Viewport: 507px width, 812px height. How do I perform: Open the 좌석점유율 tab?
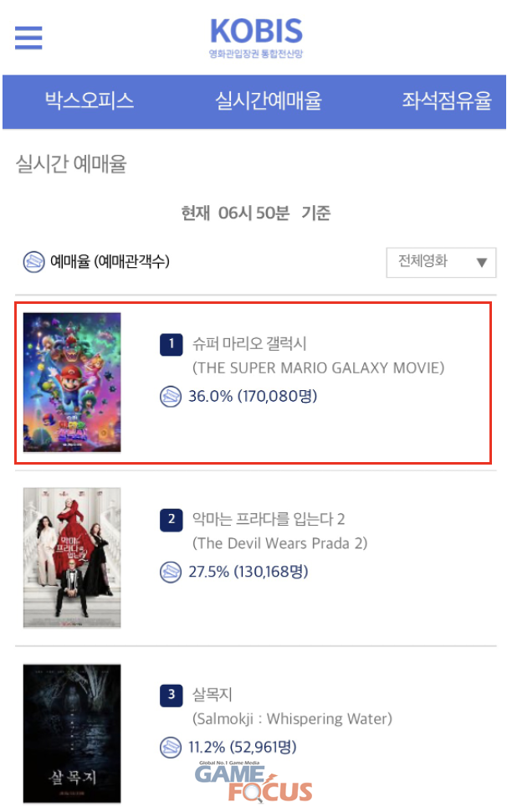[x=447, y=100]
